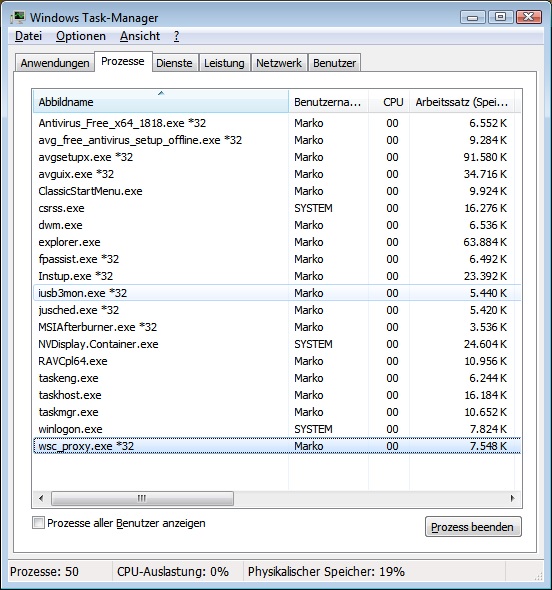Sort by the Arbeitssatz column header
Image resolution: width=552 pixels, height=590 pixels.
tap(462, 102)
